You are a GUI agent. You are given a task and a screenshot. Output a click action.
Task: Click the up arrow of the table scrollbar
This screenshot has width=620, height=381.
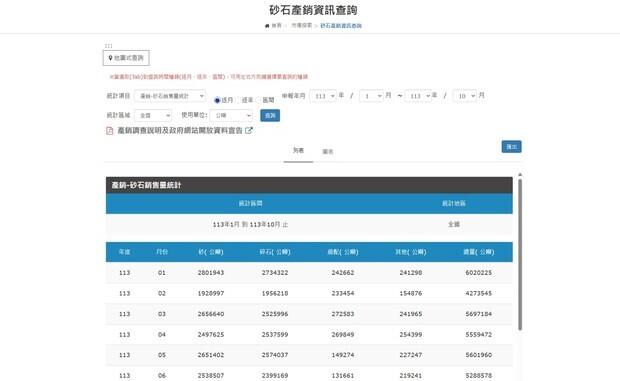pyautogui.click(x=520, y=174)
